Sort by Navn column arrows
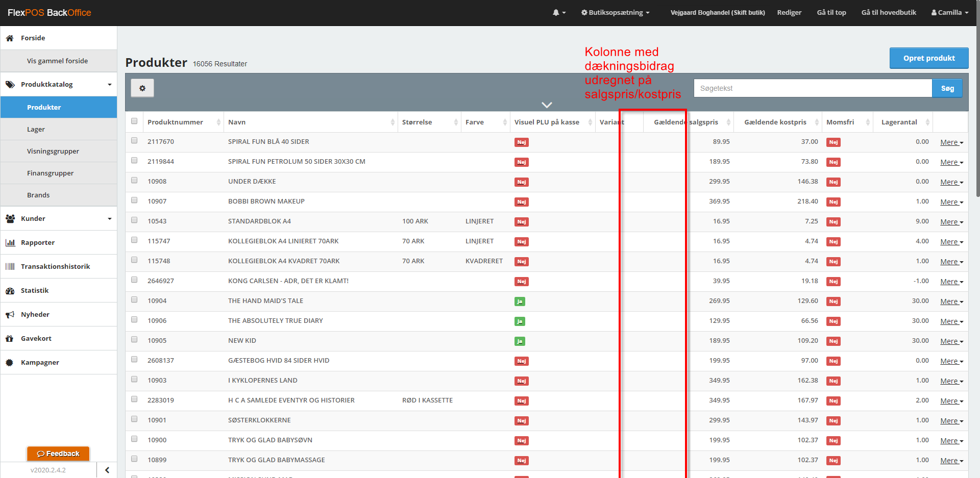 click(x=393, y=122)
